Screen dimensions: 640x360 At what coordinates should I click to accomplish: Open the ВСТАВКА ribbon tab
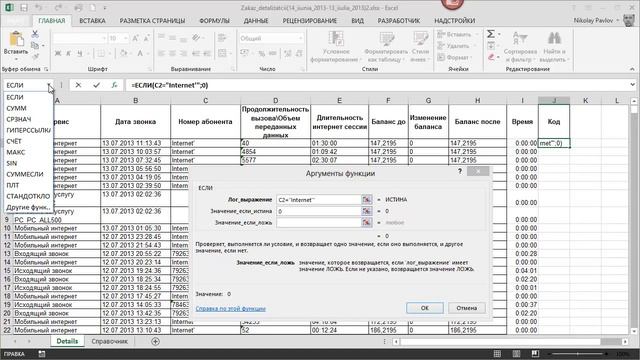pos(92,20)
